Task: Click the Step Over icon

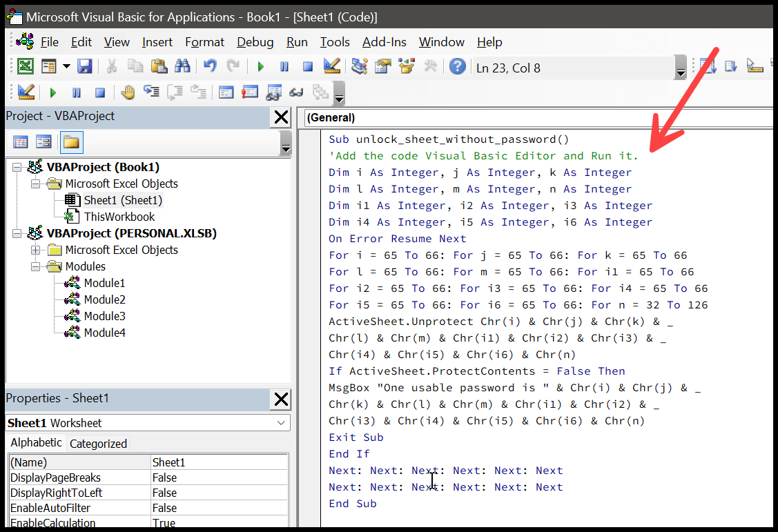Action: pos(175,92)
